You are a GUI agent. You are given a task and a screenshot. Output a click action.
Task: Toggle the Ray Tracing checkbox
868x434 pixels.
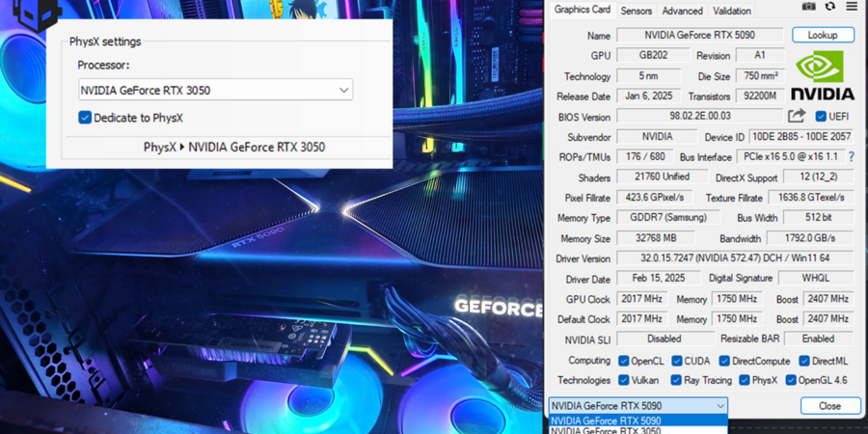click(677, 380)
